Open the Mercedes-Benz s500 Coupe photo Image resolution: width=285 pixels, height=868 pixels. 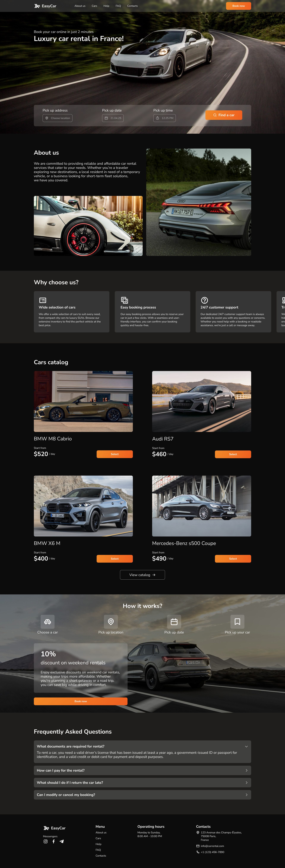(x=201, y=506)
